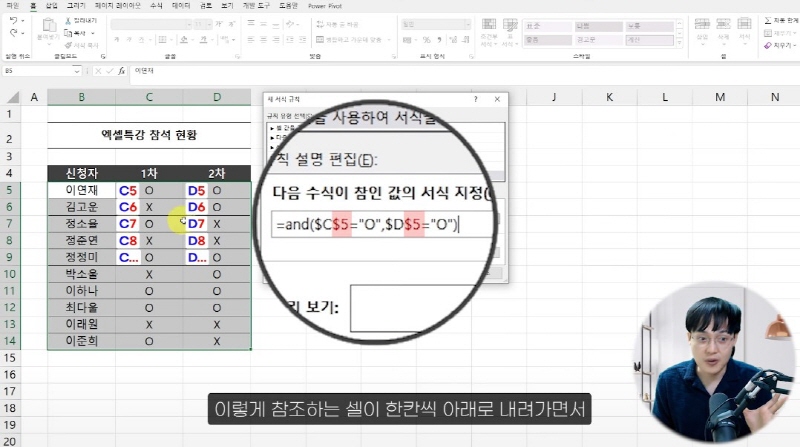800x447 pixels.
Task: Open Conditional Formatting (조건부 서식)
Action: coord(489,33)
